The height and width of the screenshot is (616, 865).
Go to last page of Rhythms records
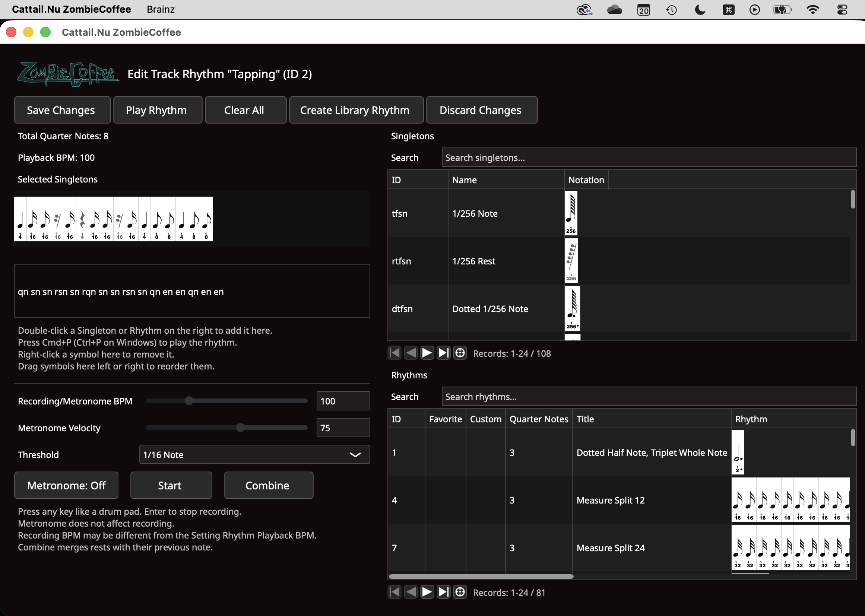(x=444, y=592)
